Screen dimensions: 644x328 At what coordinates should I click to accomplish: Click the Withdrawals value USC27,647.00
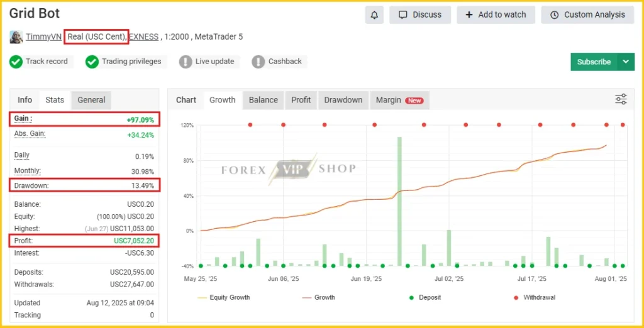point(132,285)
